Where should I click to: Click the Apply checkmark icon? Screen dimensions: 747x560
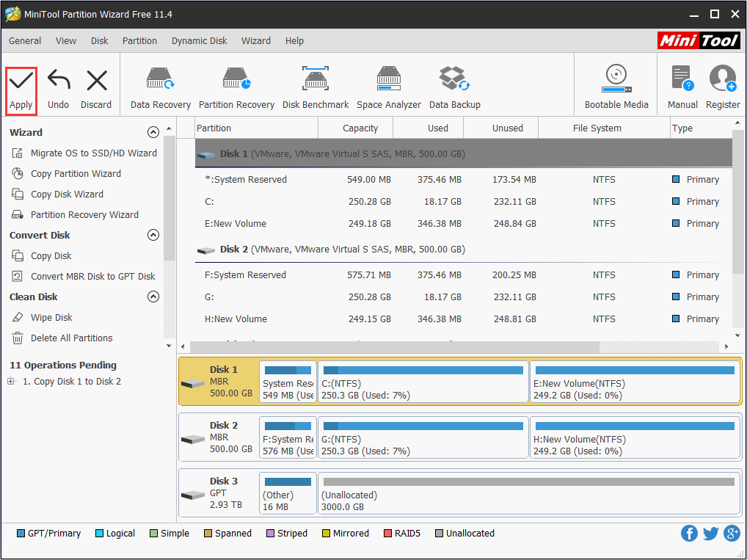21,81
